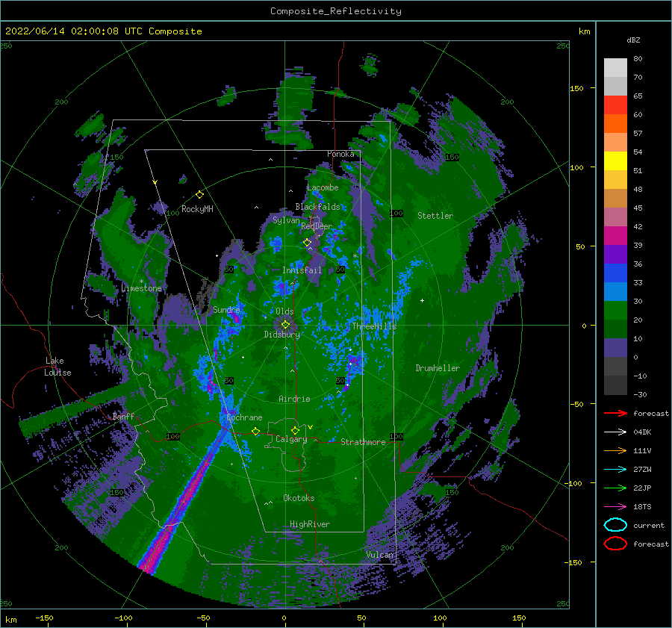Click the Strathmore label
The height and width of the screenshot is (628, 672).
click(x=363, y=442)
